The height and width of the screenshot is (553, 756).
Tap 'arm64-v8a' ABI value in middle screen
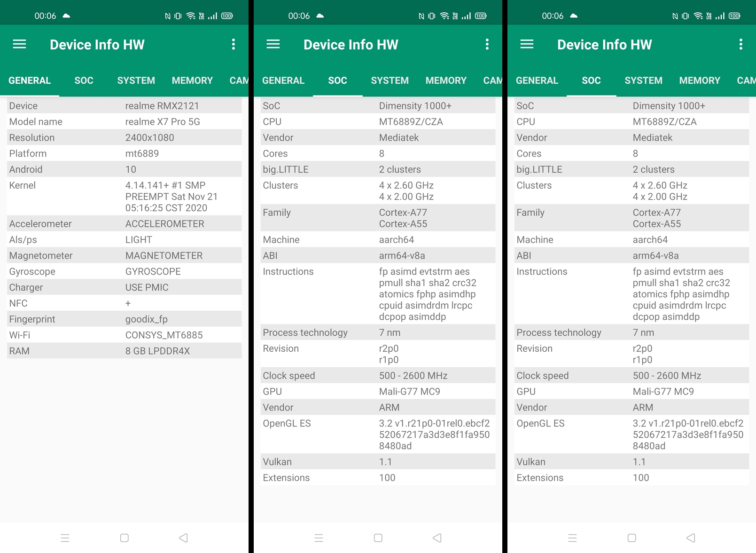(x=402, y=256)
